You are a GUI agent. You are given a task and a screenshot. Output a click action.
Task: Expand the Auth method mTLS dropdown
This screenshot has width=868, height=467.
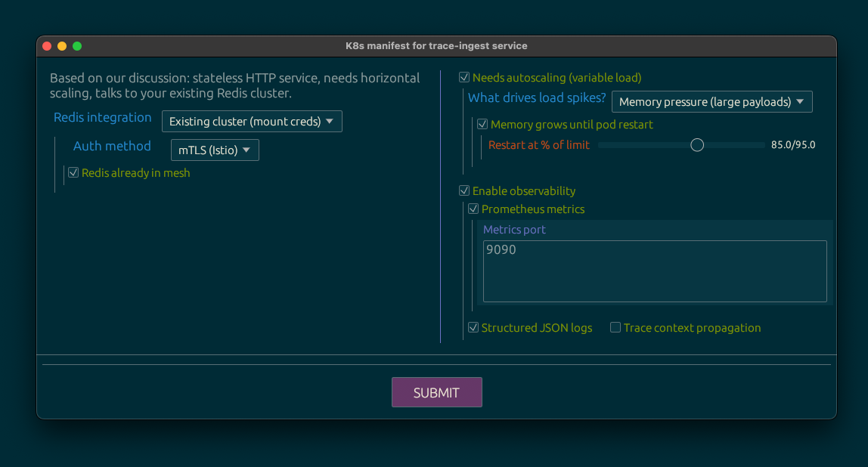(x=215, y=150)
